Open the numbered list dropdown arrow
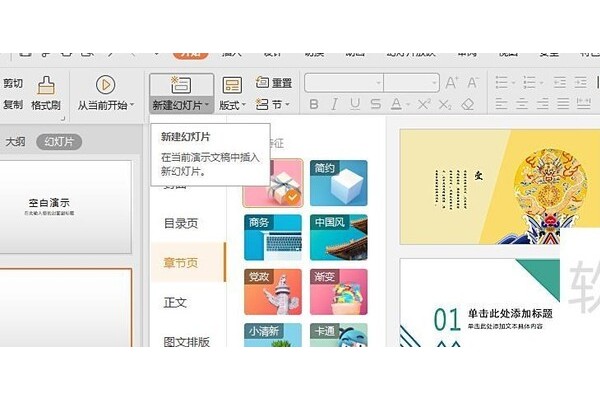The width and height of the screenshot is (600, 400). coord(541,83)
